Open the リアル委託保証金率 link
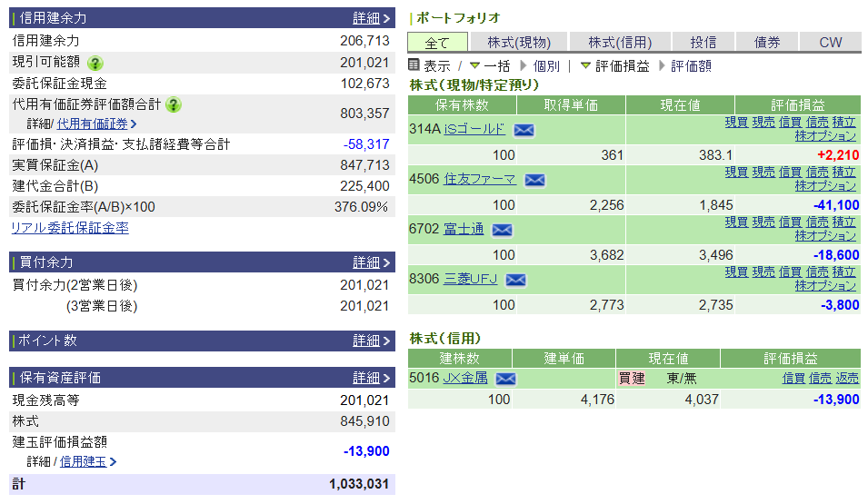 coord(70,228)
